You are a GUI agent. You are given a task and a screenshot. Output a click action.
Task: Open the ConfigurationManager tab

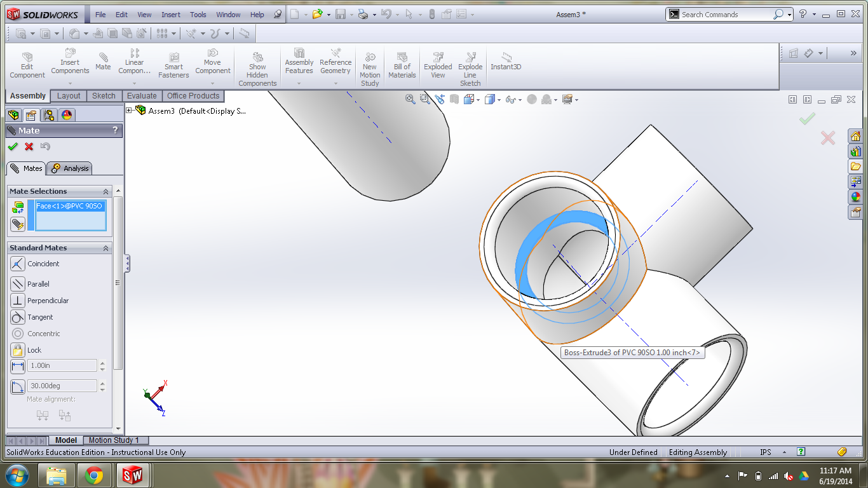click(49, 115)
